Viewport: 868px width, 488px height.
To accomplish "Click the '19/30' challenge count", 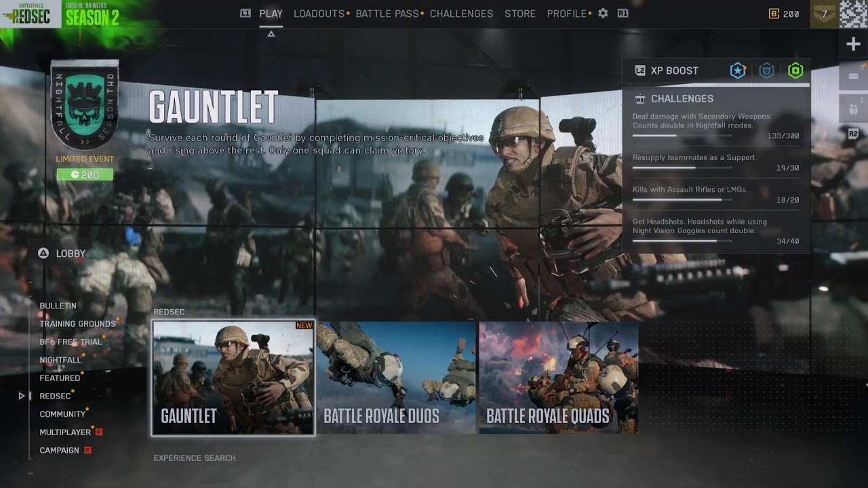I will coord(788,168).
